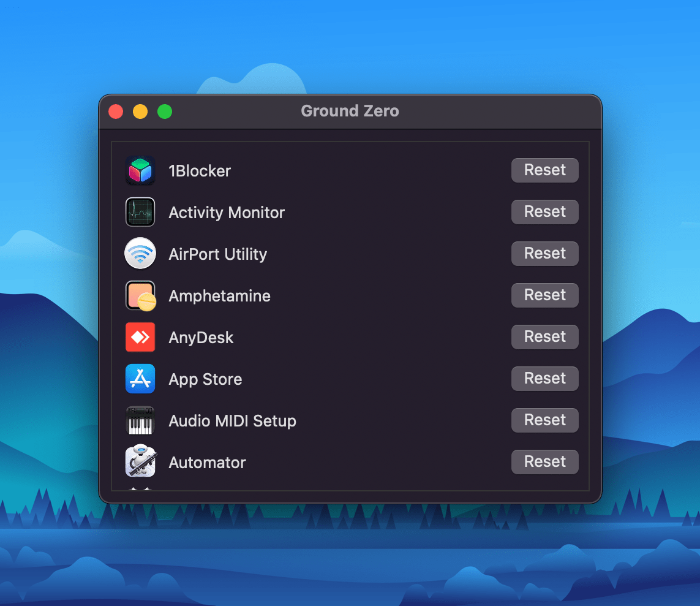This screenshot has height=606, width=700.
Task: Click the Audio MIDI Setup icon
Action: [x=140, y=420]
